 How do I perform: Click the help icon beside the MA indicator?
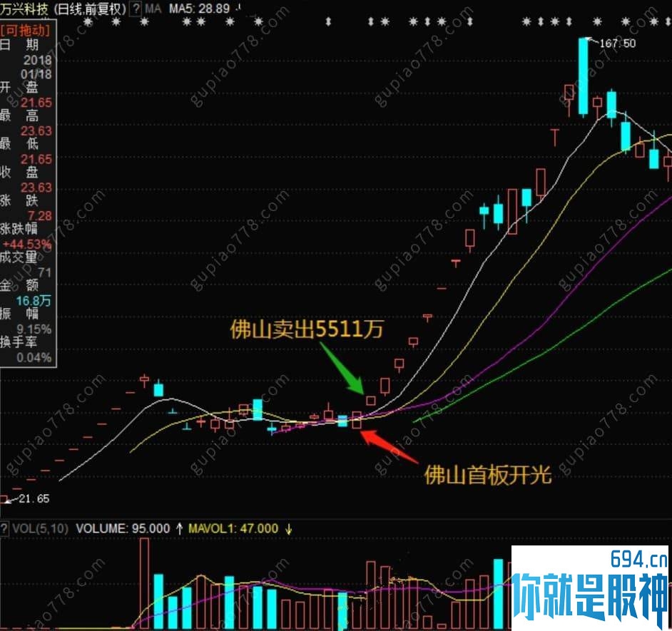(136, 9)
